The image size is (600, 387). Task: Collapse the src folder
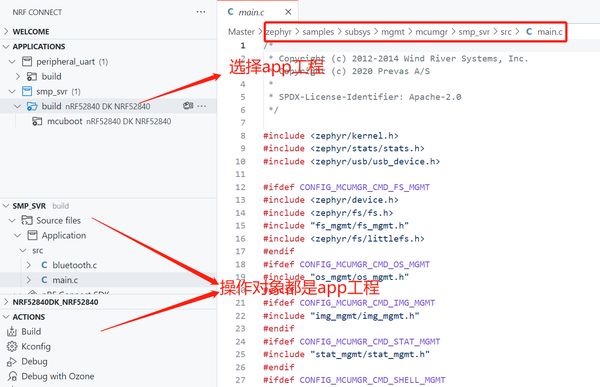coord(23,250)
